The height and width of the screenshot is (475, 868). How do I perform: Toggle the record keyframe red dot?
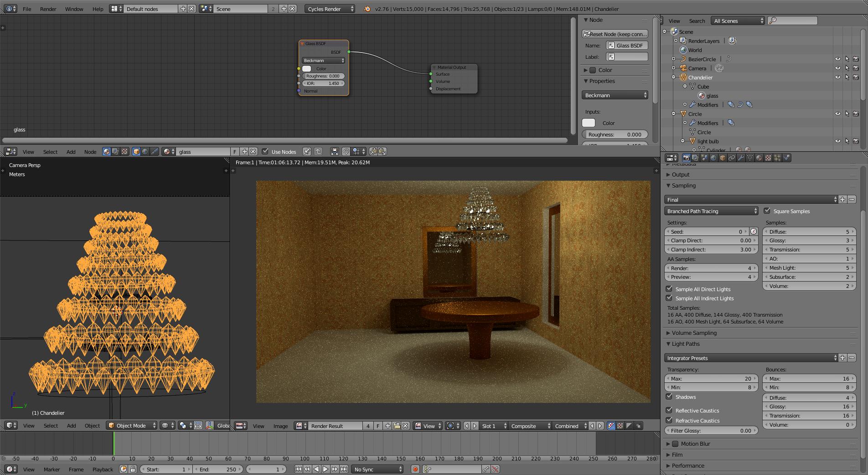(415, 469)
